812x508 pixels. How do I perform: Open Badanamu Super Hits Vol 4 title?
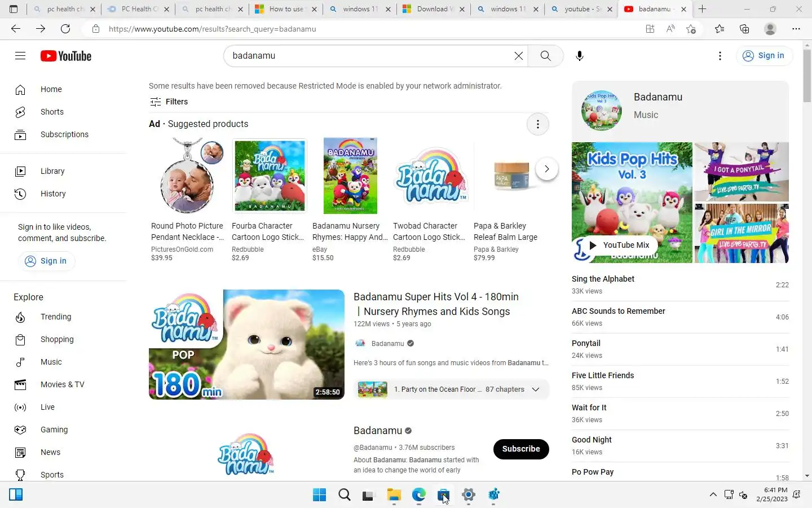(436, 304)
